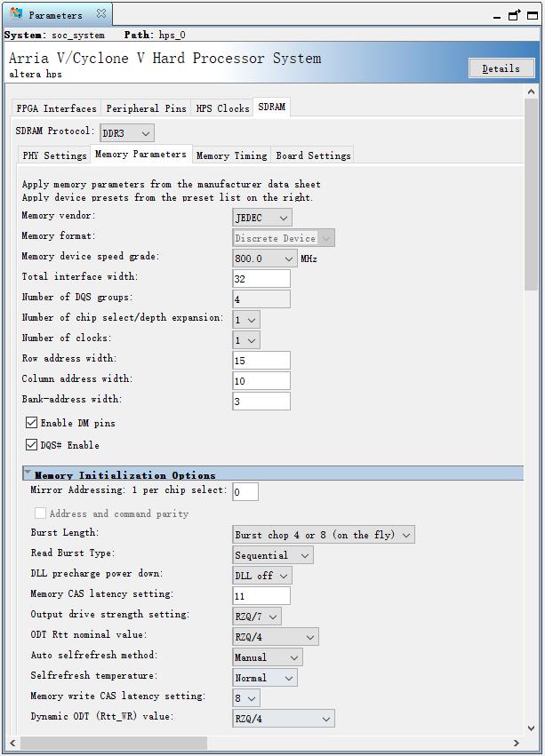Open the Burst Length dropdown
545x756 pixels.
pos(324,535)
